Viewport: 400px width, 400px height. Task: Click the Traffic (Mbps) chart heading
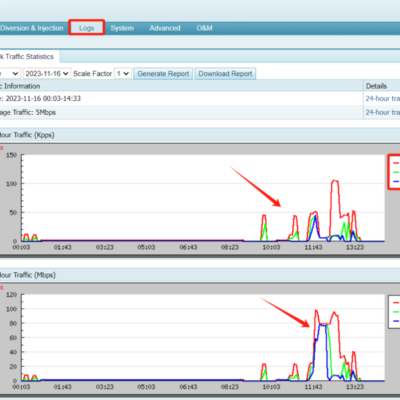28,275
